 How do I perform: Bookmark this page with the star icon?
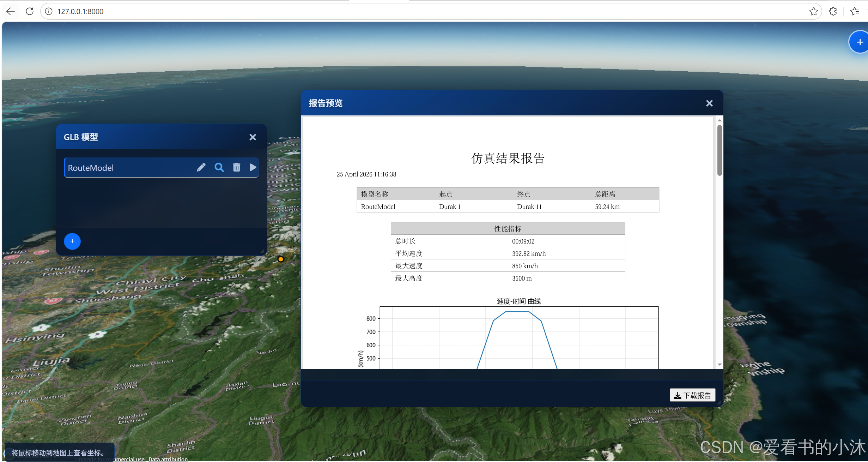click(x=813, y=11)
